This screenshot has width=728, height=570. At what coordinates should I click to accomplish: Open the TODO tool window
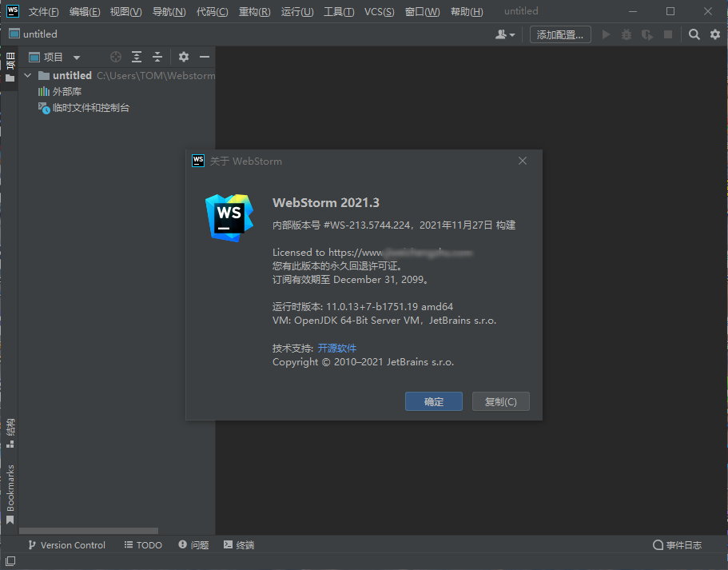[143, 545]
